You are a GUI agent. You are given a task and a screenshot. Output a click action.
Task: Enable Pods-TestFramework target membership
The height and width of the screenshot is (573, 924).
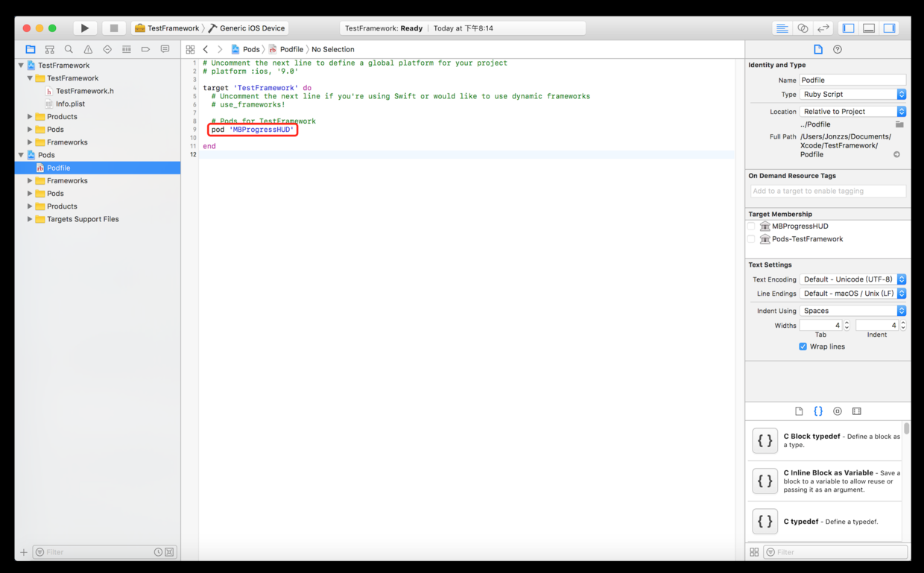point(752,239)
